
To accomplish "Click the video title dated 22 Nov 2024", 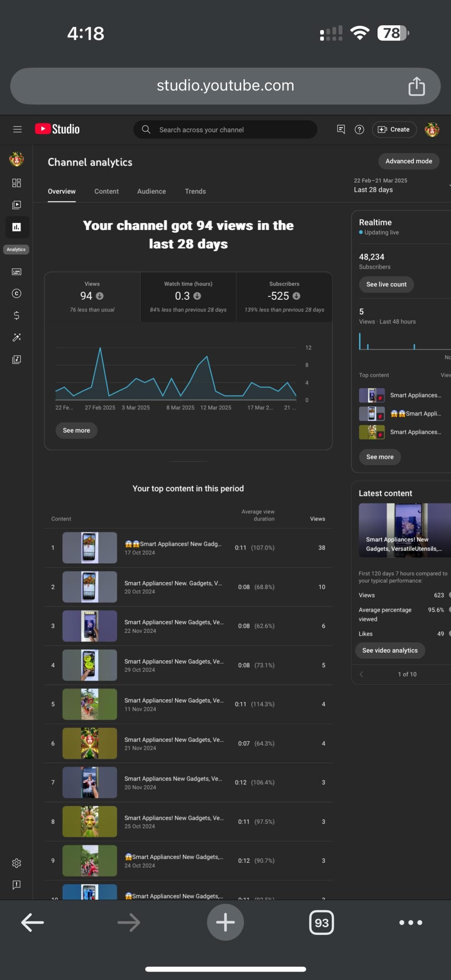I will pos(174,622).
